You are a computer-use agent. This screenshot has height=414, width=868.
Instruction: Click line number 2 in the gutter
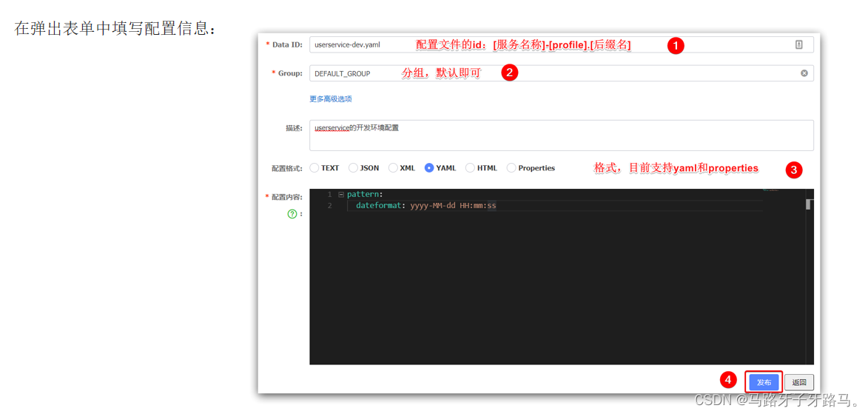[330, 206]
